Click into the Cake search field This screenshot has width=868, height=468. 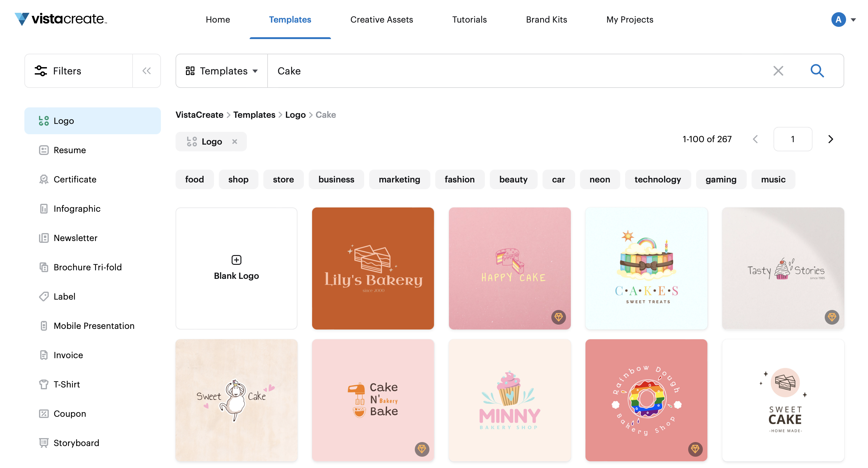click(512, 71)
